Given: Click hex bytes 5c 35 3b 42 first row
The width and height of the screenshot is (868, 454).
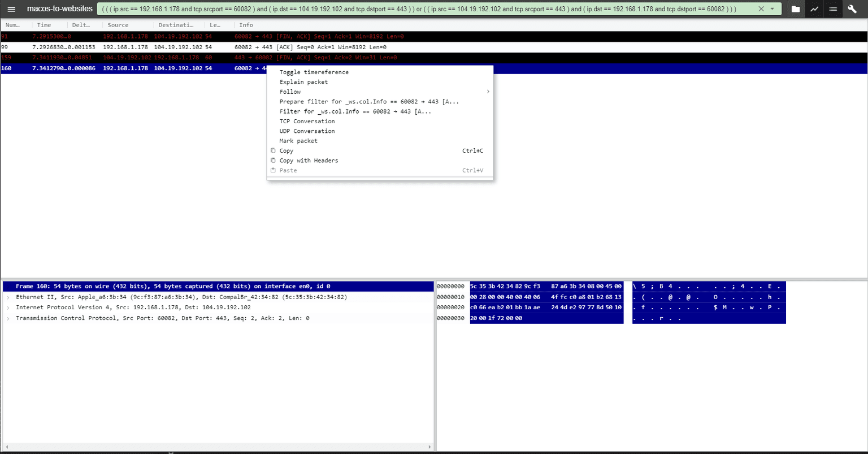Looking at the screenshot, I should (x=546, y=286).
